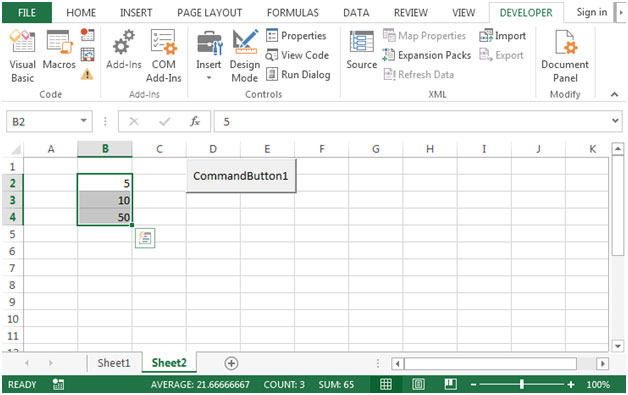This screenshot has height=395, width=628.
Task: Click the Select All corner triangle
Action: (15, 149)
